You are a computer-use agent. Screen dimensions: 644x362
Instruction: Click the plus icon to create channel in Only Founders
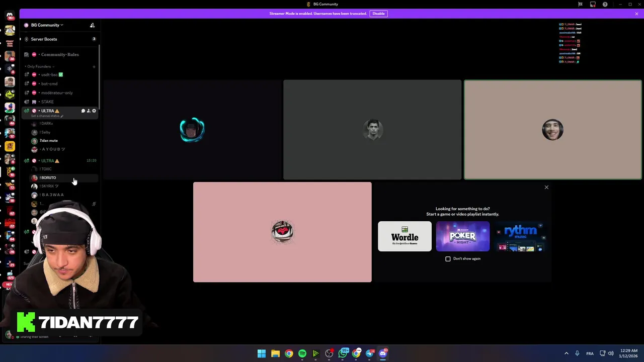click(94, 66)
